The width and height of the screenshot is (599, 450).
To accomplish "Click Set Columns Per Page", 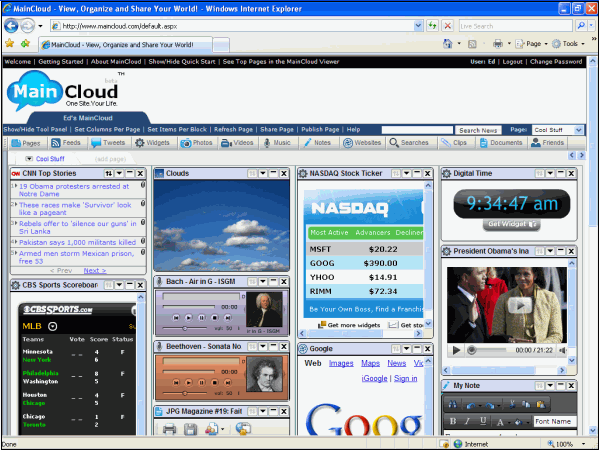I will click(x=107, y=129).
